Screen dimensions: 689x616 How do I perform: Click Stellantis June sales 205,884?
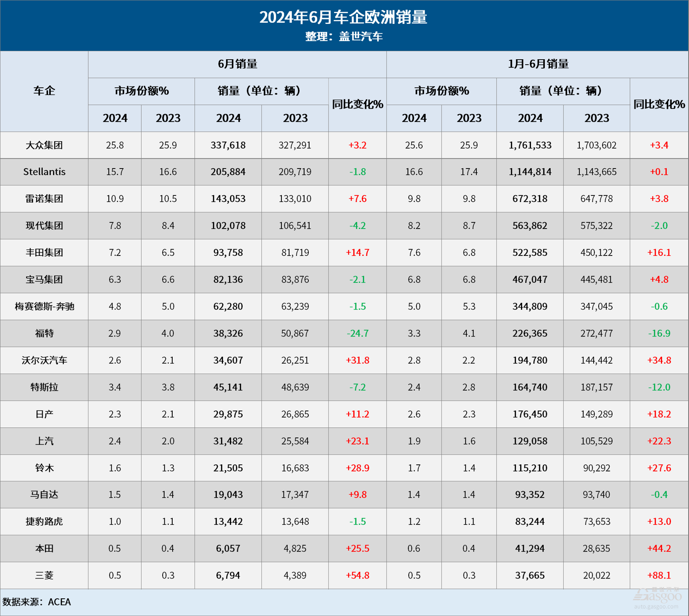(x=228, y=172)
